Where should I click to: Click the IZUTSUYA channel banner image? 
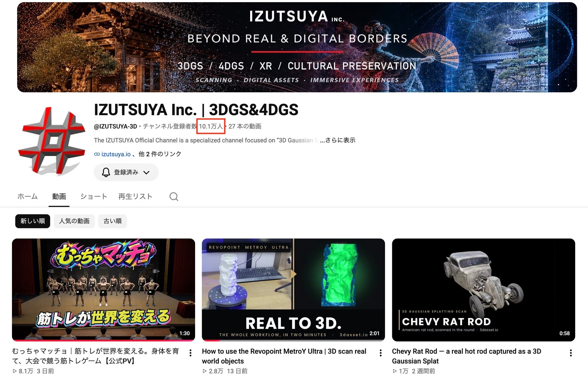297,47
